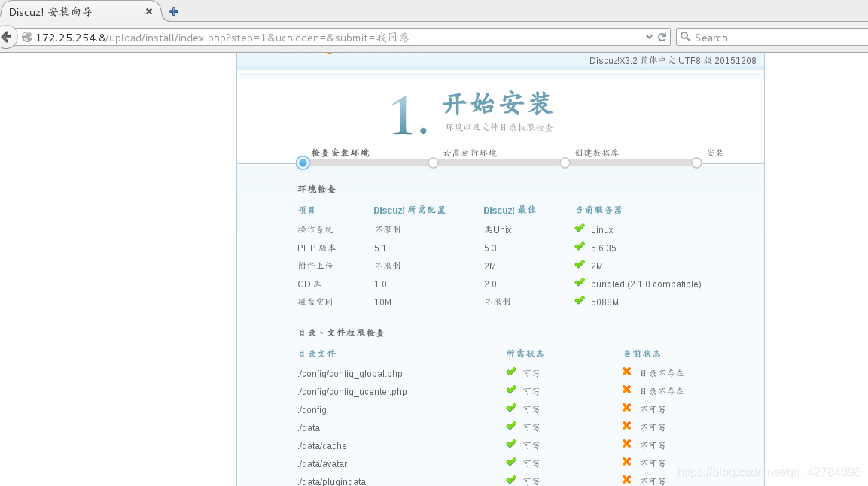Click the 'GD 库' row label

click(x=309, y=284)
